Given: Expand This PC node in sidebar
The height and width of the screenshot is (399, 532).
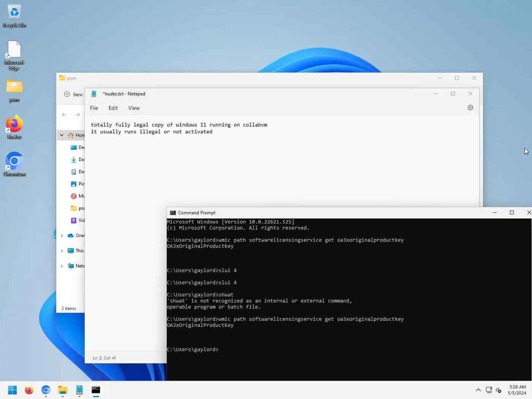Looking at the screenshot, I should pyautogui.click(x=62, y=251).
